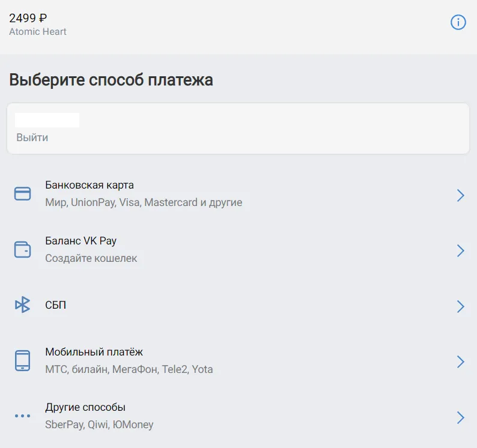Select the СБП payment option label
The height and width of the screenshot is (448, 477).
coord(56,305)
